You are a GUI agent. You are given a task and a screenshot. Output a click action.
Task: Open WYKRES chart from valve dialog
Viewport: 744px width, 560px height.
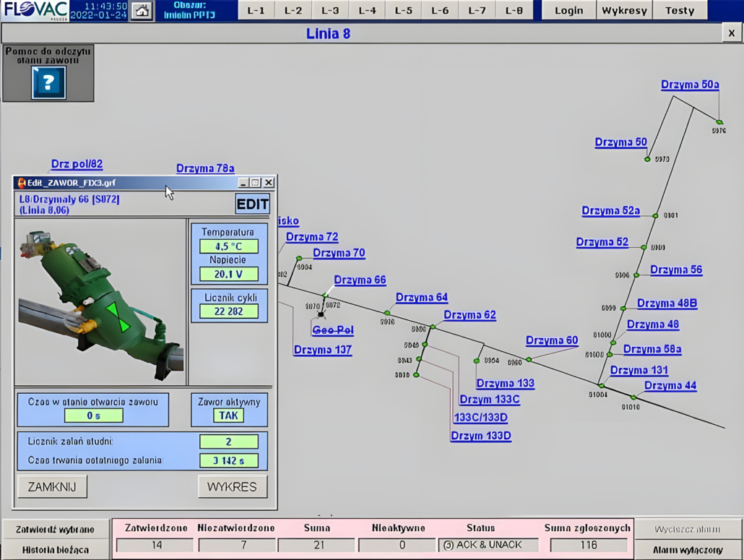click(232, 486)
